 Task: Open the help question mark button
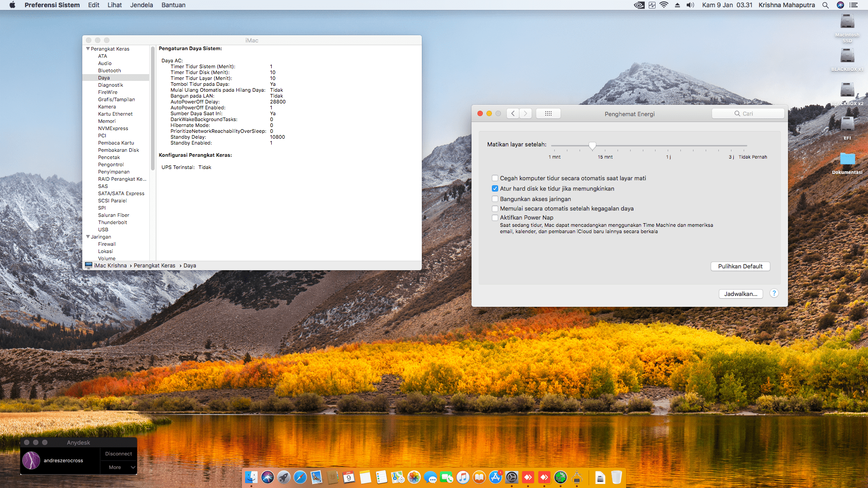click(x=774, y=293)
